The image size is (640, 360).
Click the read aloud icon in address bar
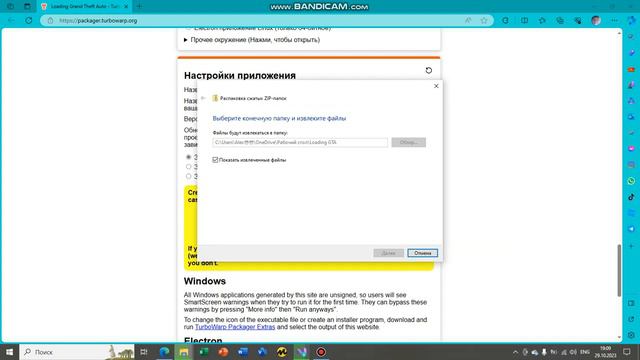tap(468, 20)
